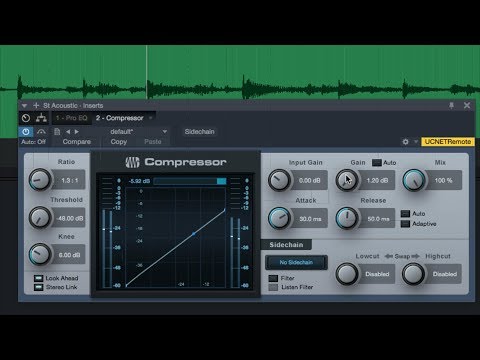
Task: Click the Mix value 100 %
Action: point(443,180)
